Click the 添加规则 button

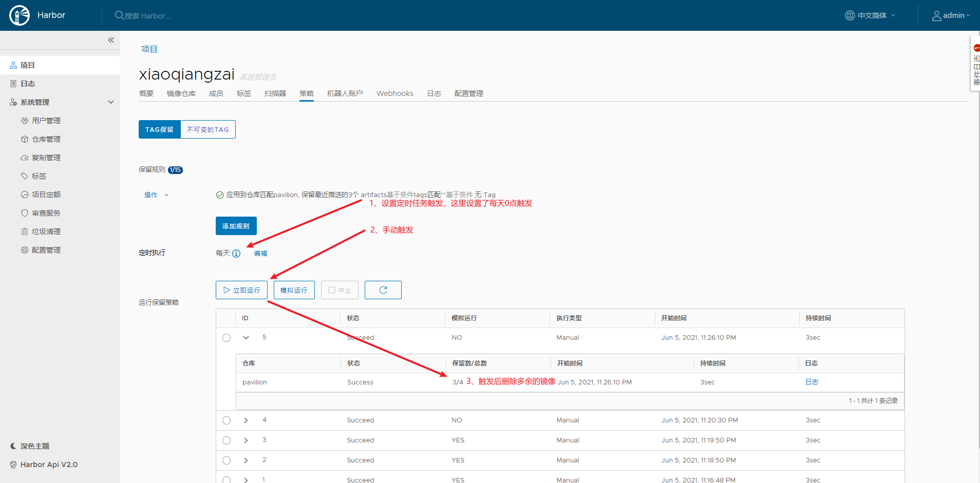click(x=236, y=226)
